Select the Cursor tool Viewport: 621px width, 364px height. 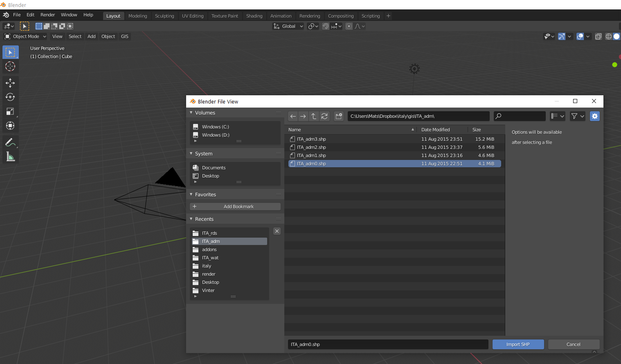tap(10, 66)
